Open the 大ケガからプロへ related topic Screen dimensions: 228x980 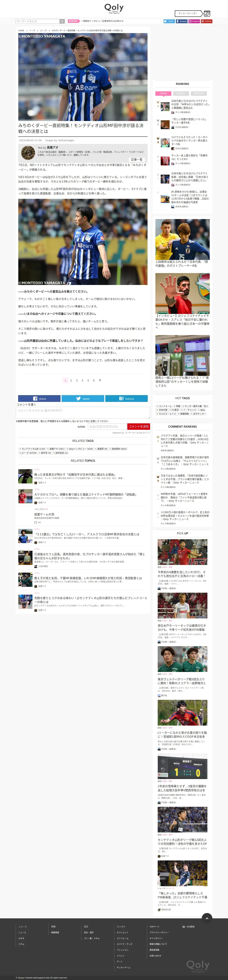pyautogui.click(x=86, y=494)
